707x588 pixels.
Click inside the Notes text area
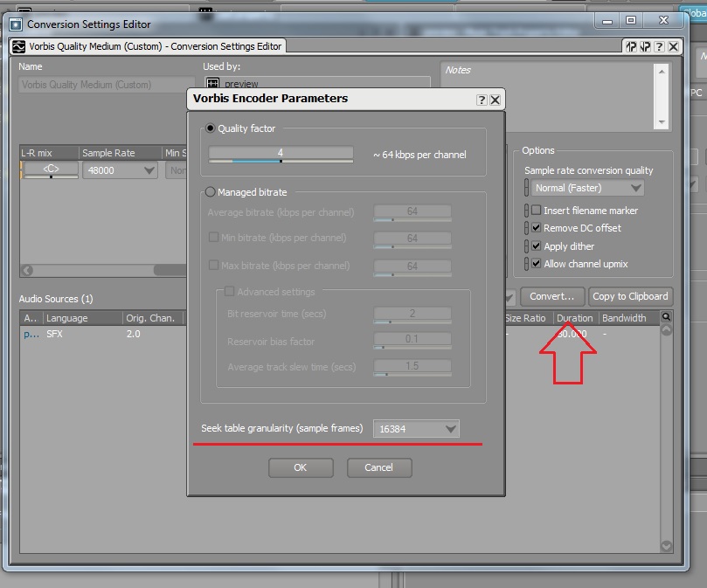tap(547, 96)
